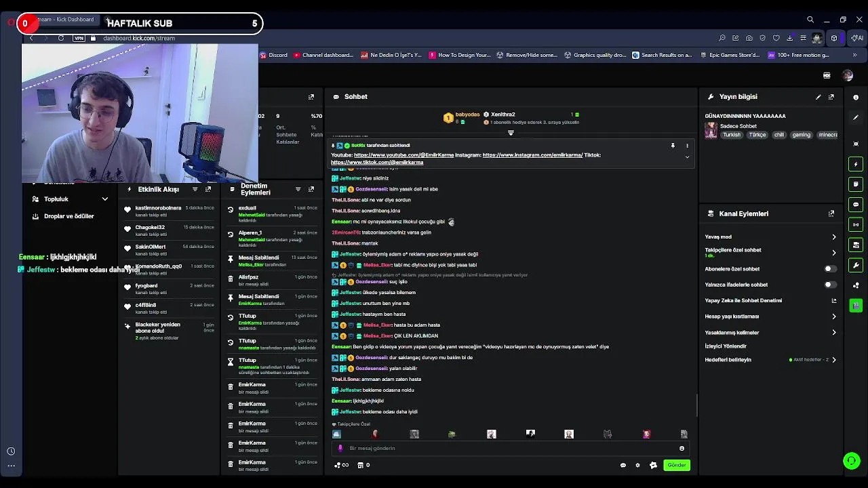This screenshot has height=488, width=868.
Task: Click the Turkish stream tag
Action: coord(732,135)
